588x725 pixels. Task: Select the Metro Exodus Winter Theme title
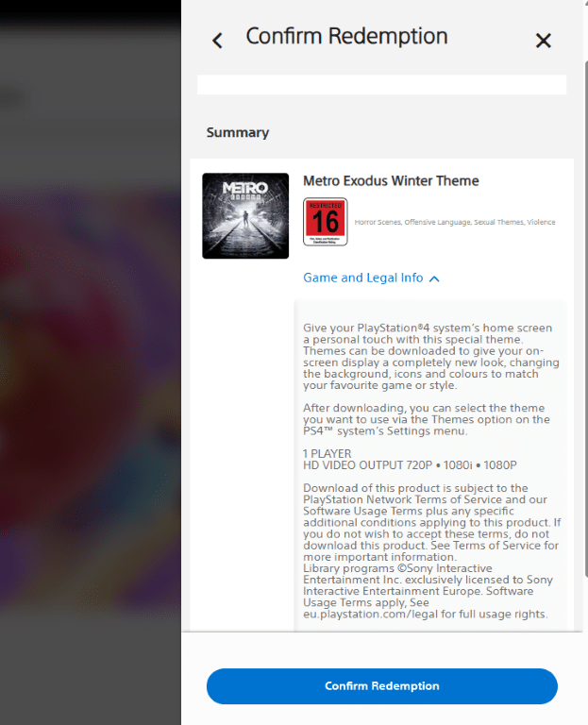point(391,181)
